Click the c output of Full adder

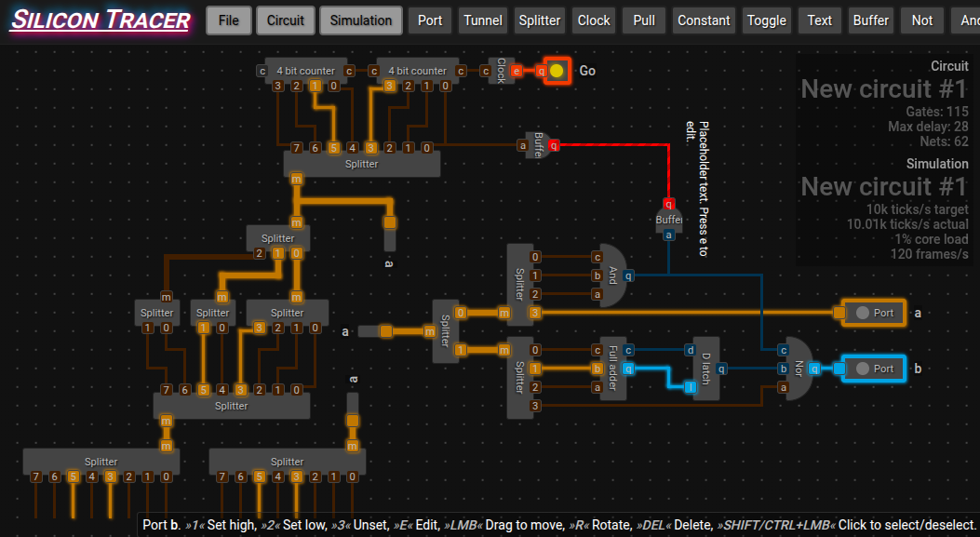pyautogui.click(x=628, y=350)
